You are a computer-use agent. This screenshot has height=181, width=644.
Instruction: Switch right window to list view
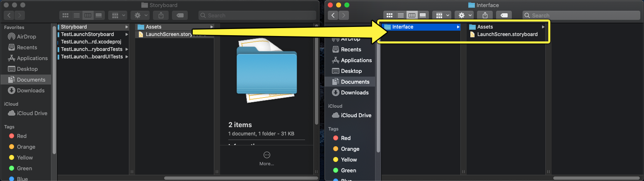pyautogui.click(x=400, y=15)
